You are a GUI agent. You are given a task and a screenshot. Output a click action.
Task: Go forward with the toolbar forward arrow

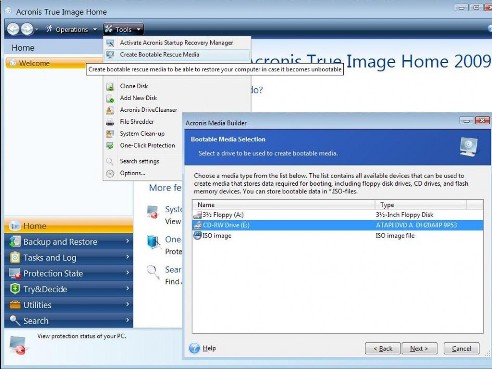[27, 29]
